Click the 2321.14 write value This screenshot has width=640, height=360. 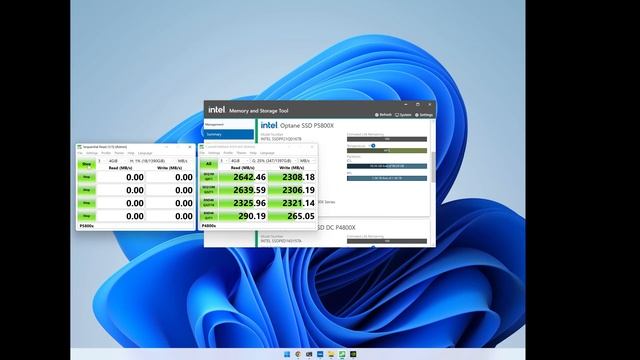[x=292, y=203]
